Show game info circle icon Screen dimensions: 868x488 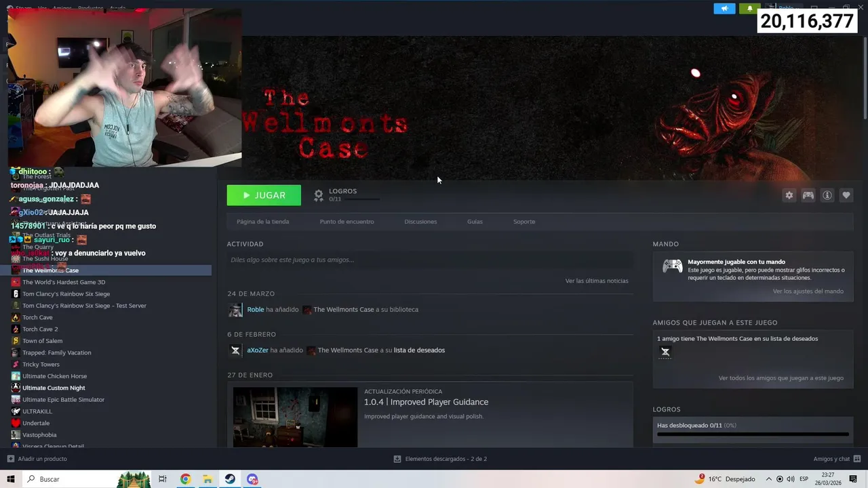(827, 195)
